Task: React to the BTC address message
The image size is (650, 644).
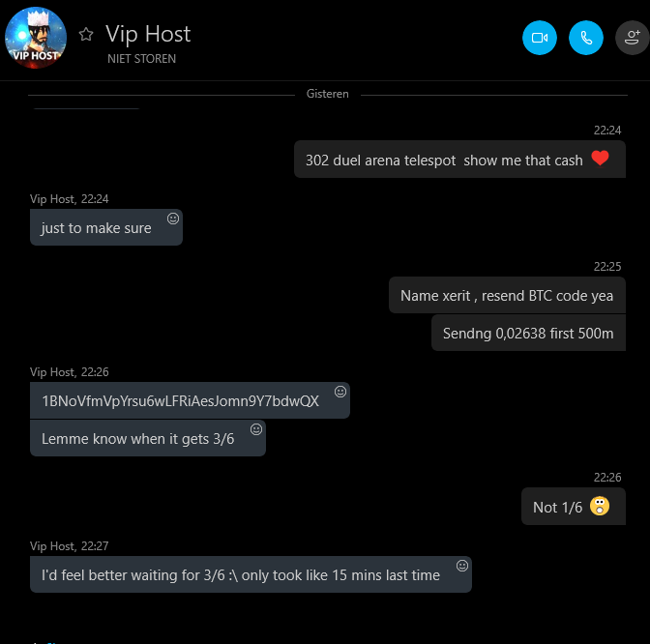Action: [340, 392]
